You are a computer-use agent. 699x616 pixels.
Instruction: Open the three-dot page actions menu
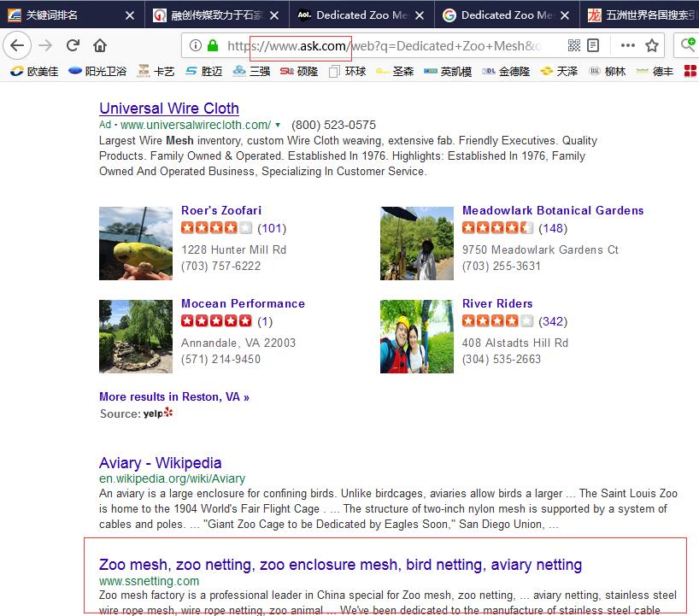[628, 47]
